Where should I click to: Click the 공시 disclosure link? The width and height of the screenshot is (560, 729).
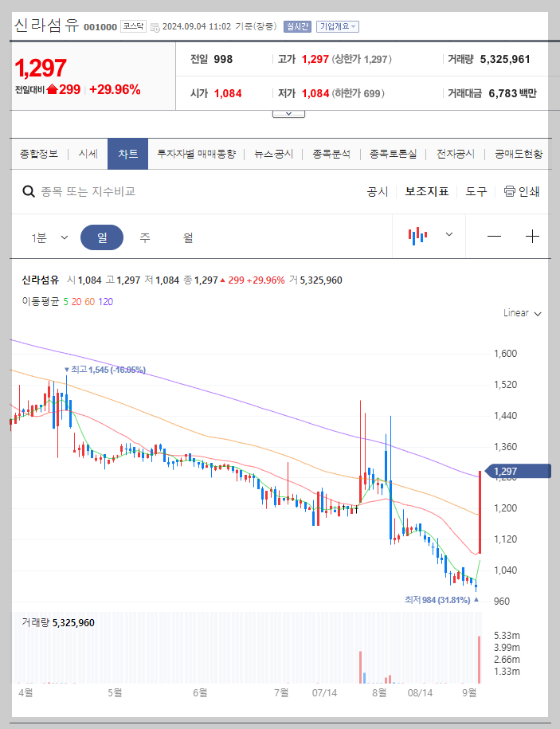coord(376,191)
